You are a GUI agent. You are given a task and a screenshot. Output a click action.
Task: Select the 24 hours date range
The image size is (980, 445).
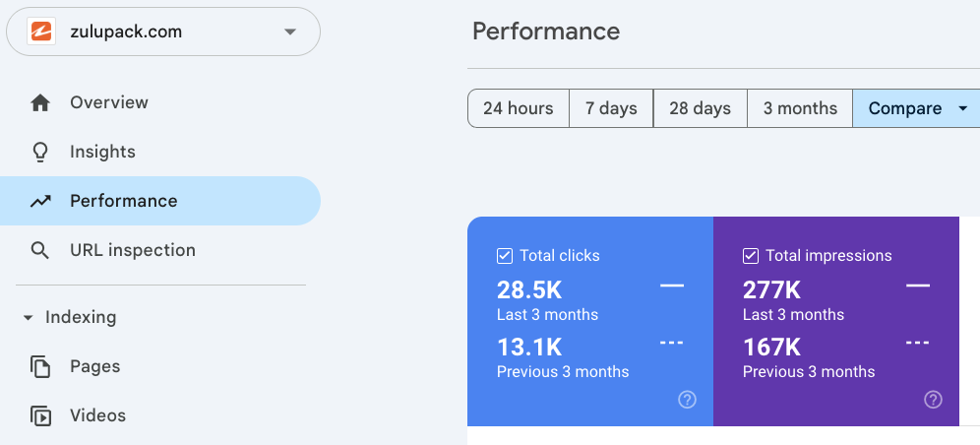518,108
